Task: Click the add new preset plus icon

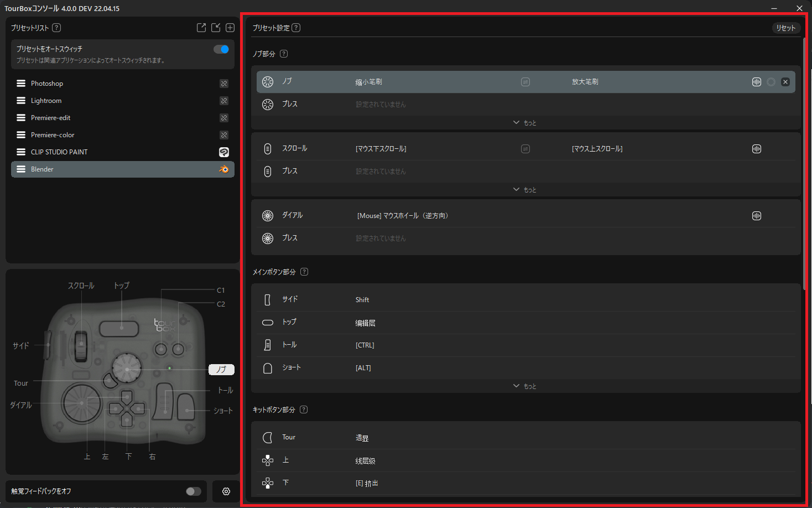Action: click(230, 28)
